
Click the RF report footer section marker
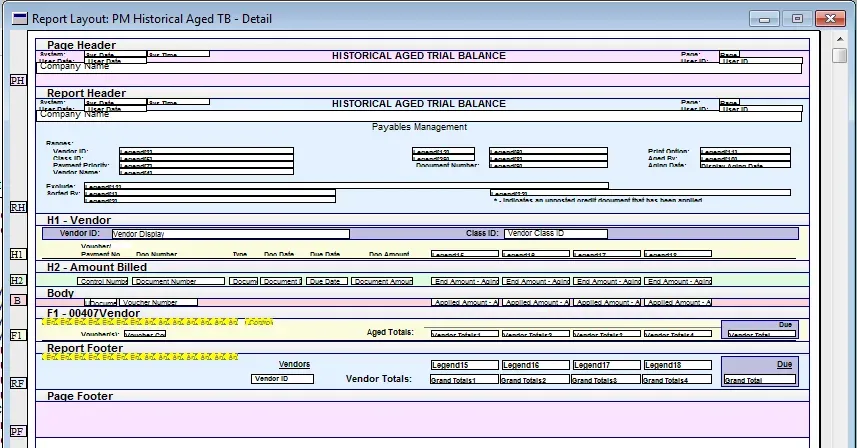pyautogui.click(x=17, y=383)
